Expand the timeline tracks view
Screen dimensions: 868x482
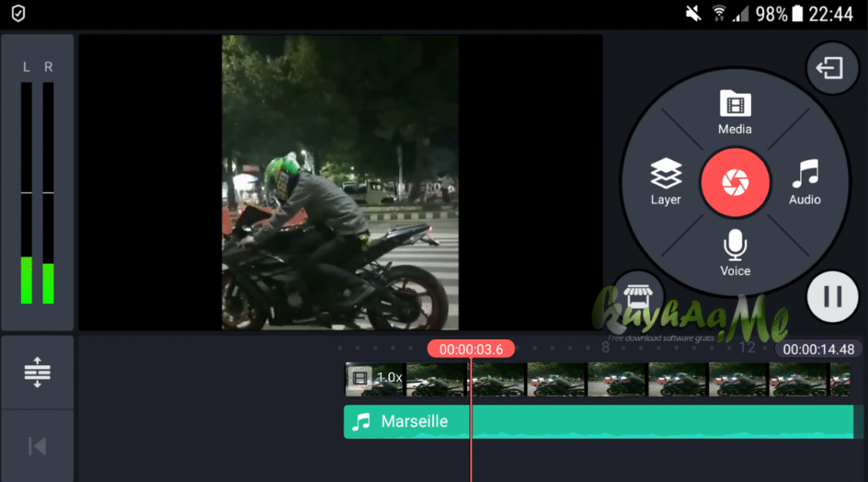click(37, 373)
